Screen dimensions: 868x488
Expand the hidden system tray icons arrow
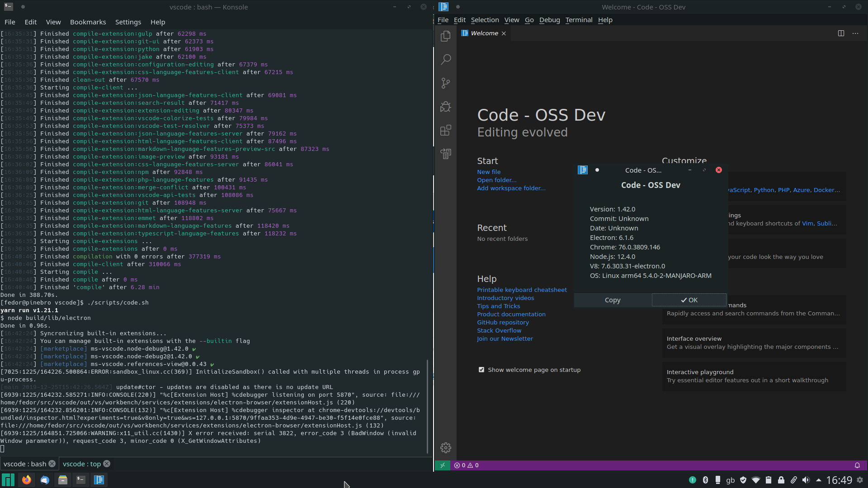pos(819,480)
